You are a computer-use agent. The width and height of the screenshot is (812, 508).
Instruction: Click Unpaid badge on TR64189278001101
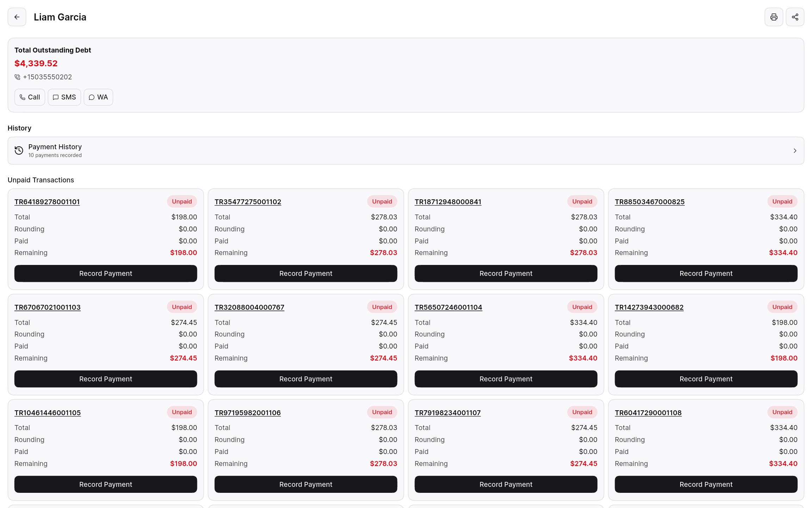point(182,201)
